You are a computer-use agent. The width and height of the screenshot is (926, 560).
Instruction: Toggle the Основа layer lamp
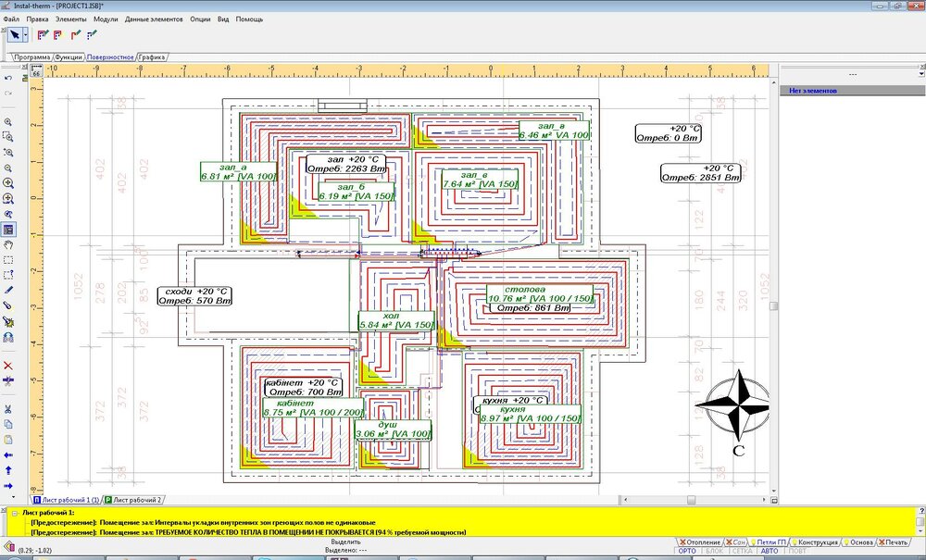[846, 542]
